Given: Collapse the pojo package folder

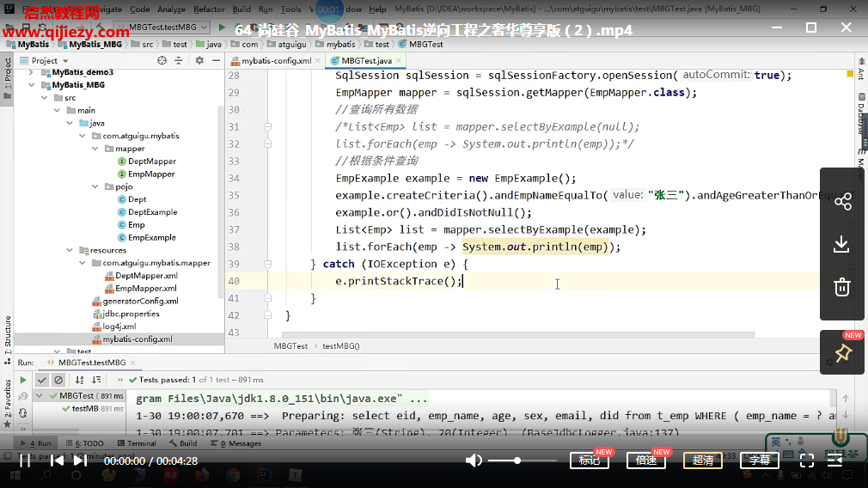Looking at the screenshot, I should pyautogui.click(x=95, y=186).
